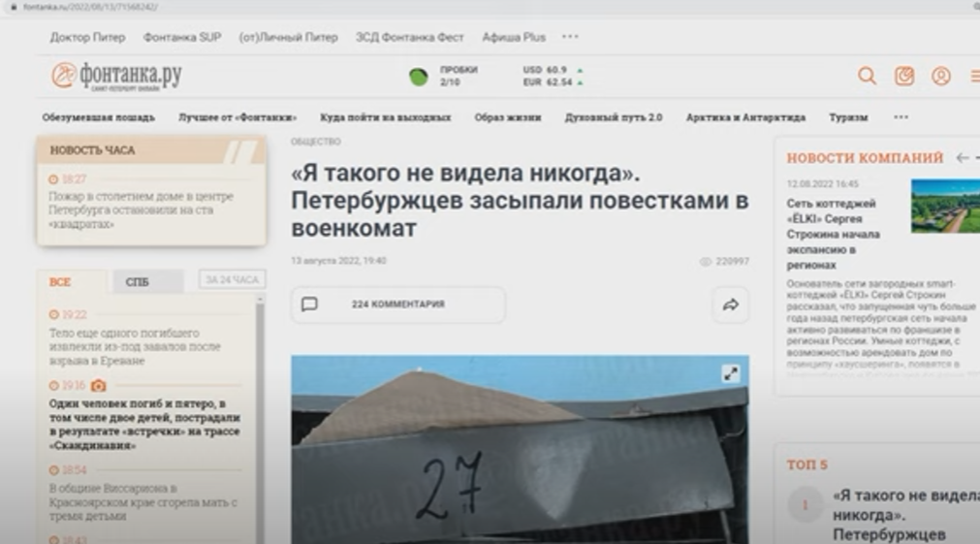This screenshot has width=980, height=544.
Task: Open 'Доктор Питер' top menu link
Action: tap(87, 37)
